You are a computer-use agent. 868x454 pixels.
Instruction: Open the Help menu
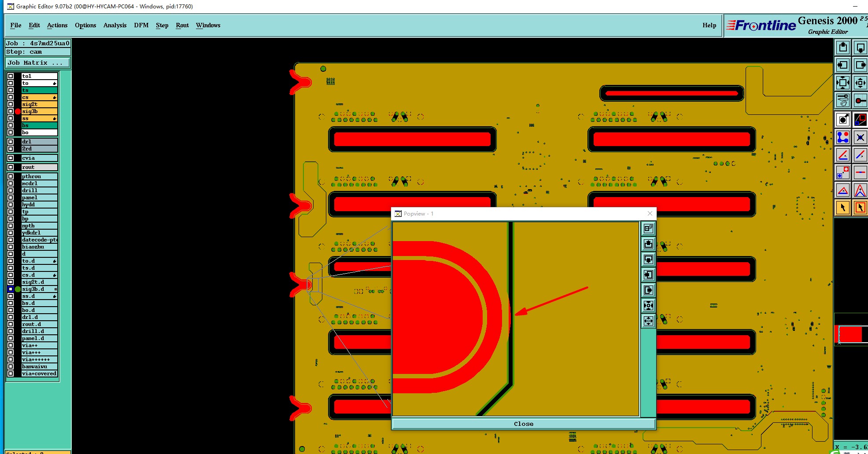coord(709,25)
